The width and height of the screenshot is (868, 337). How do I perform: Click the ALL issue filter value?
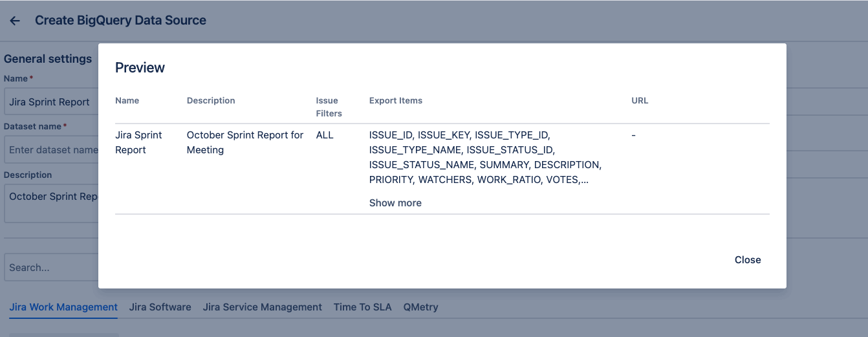click(x=325, y=135)
